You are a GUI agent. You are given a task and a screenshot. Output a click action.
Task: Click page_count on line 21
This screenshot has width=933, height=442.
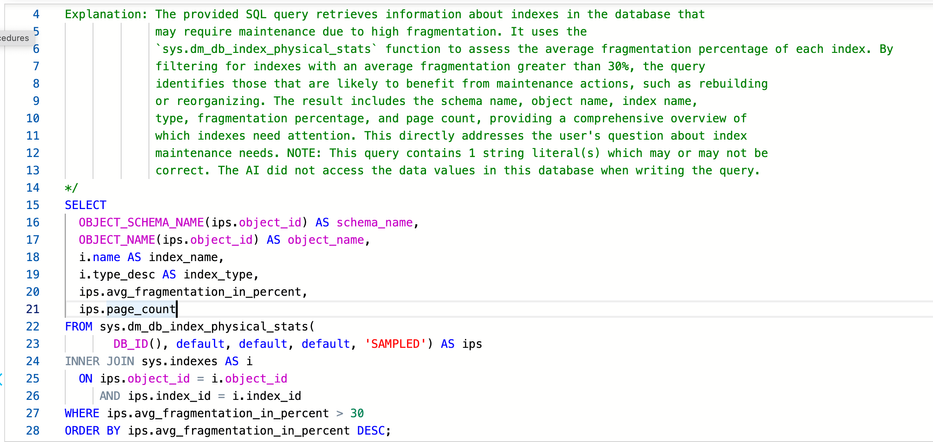(x=142, y=309)
